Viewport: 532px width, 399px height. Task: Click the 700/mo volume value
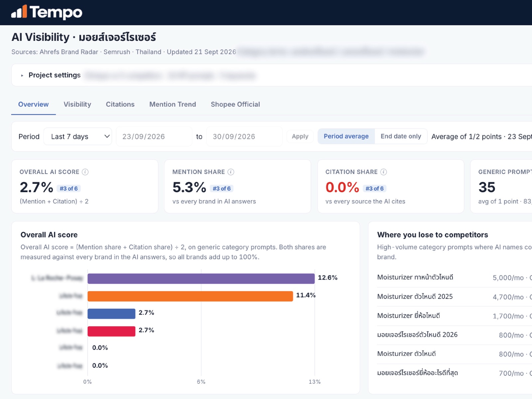511,373
